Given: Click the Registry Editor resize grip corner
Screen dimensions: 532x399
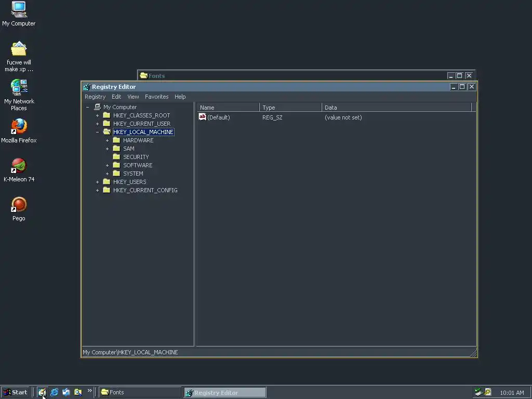Looking at the screenshot, I should [473, 353].
